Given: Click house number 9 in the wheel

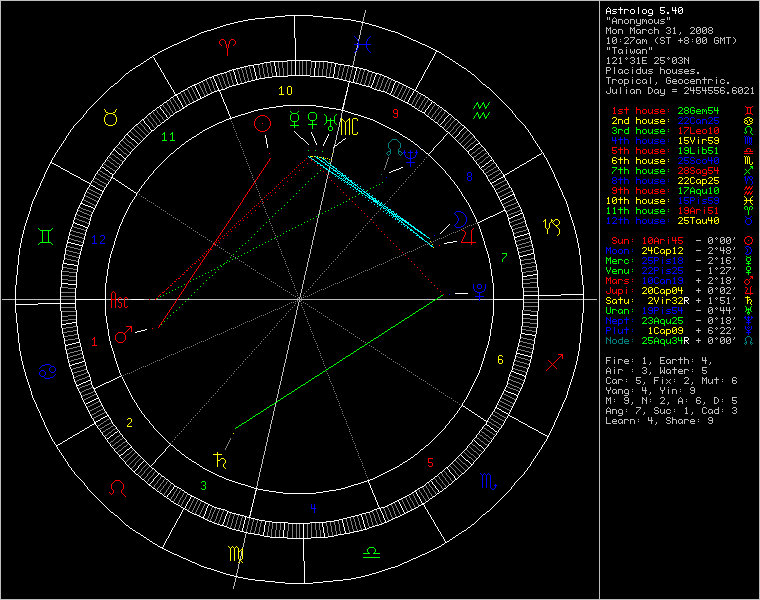Looking at the screenshot, I should [x=396, y=113].
